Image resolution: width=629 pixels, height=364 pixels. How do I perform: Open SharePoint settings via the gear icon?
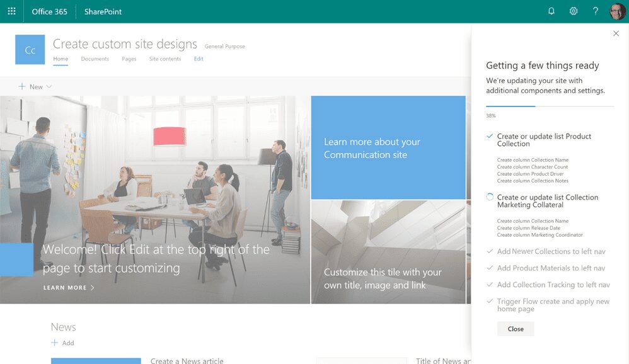(573, 11)
